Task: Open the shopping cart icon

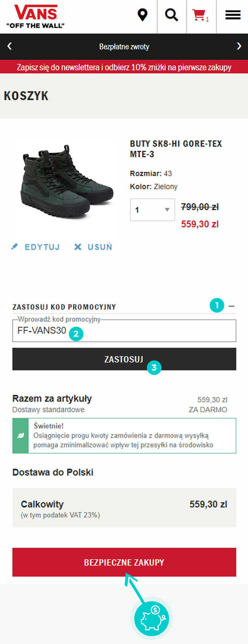Action: (200, 15)
